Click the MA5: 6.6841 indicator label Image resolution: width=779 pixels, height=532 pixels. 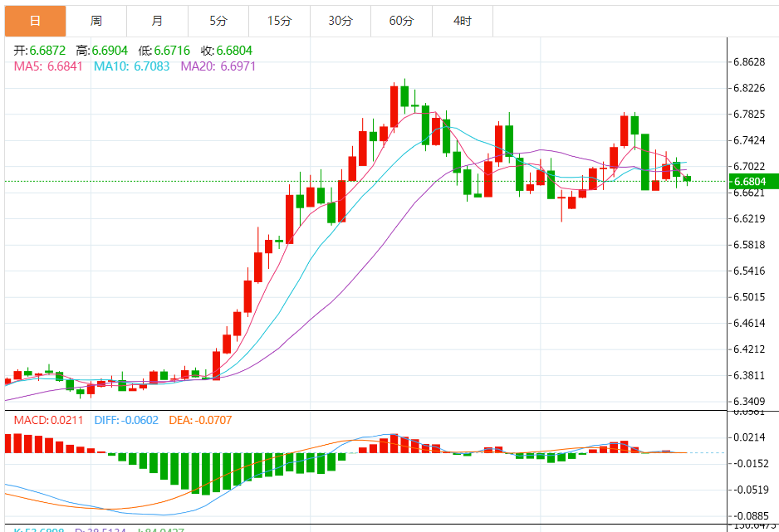click(48, 66)
